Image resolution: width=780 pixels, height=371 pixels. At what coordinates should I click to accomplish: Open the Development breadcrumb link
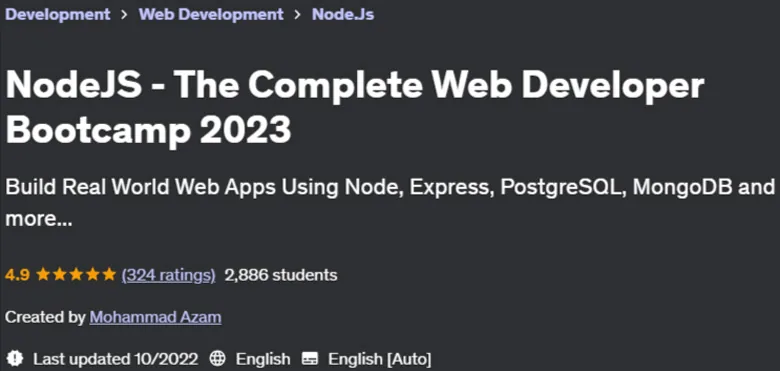58,14
